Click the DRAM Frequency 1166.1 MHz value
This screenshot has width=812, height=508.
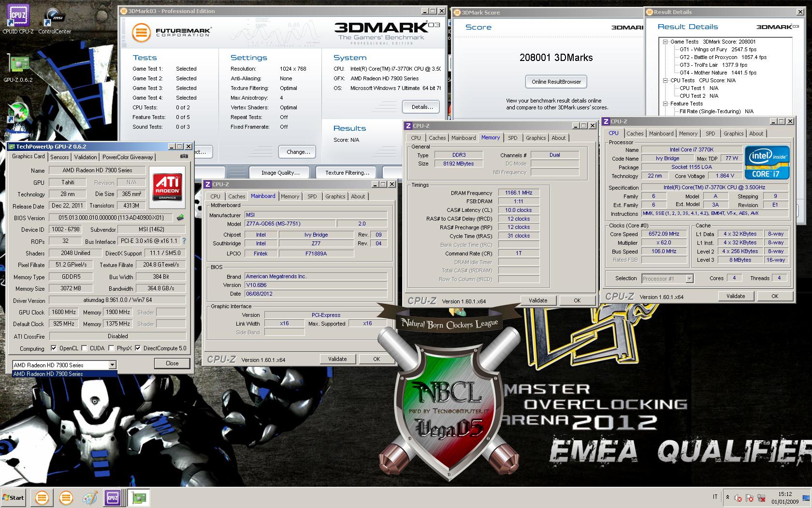(x=519, y=193)
